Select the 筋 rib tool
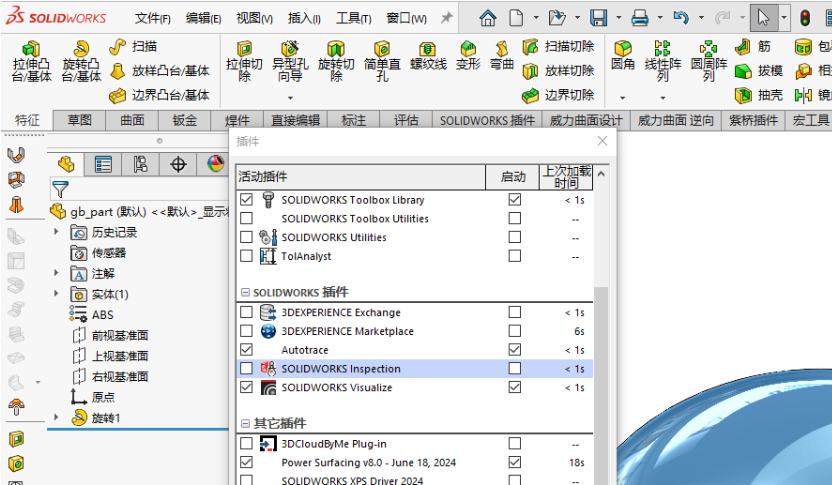Screen dimensions: 832x485 753,47
